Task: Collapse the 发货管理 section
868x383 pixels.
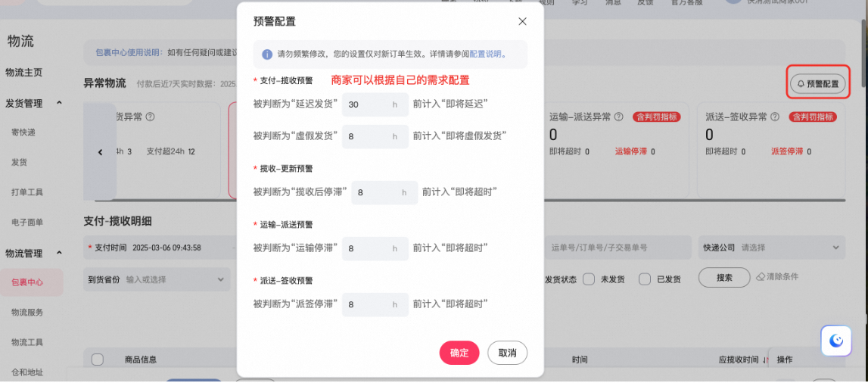Action: click(59, 103)
